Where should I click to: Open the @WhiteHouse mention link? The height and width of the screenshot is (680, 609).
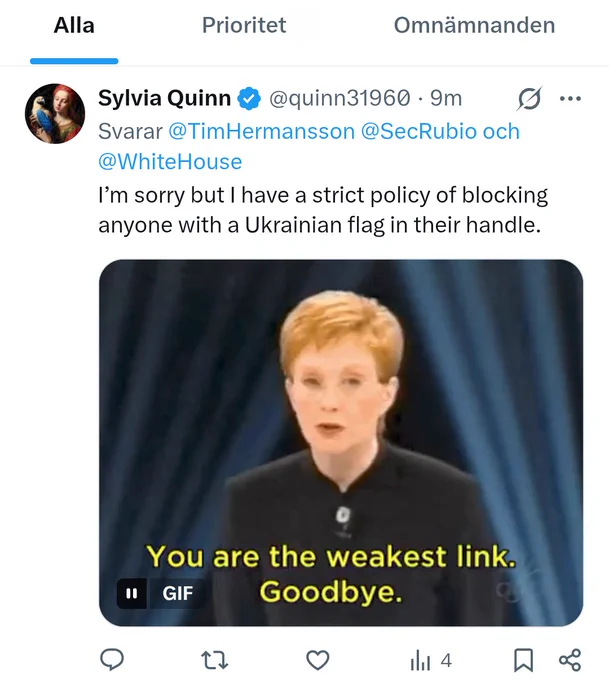[170, 162]
